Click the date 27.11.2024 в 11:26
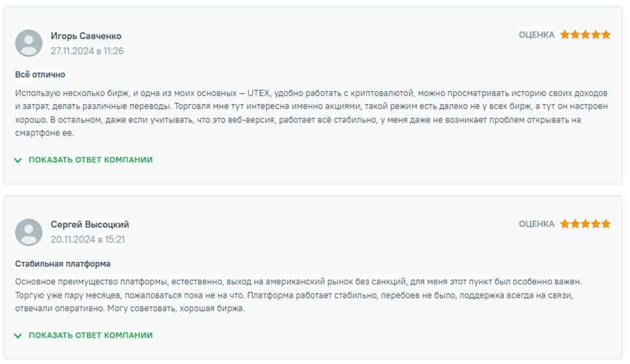Screen dimensions: 630x364 (x=87, y=51)
